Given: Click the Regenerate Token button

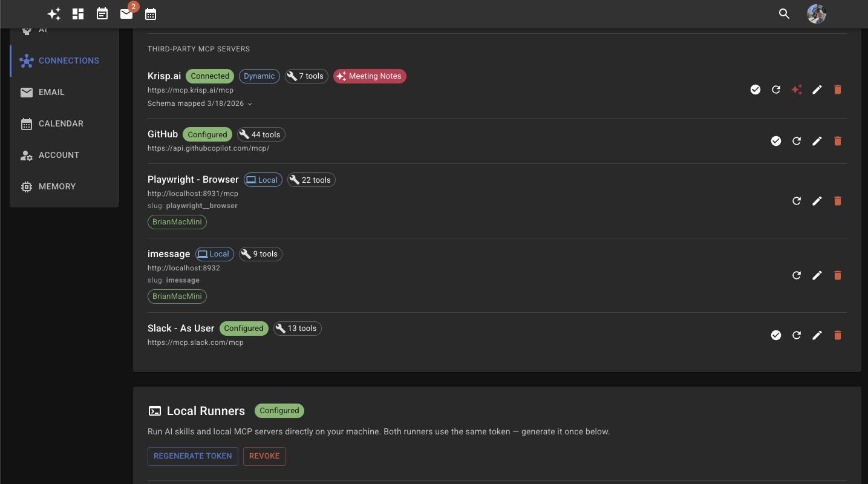Looking at the screenshot, I should 193,456.
